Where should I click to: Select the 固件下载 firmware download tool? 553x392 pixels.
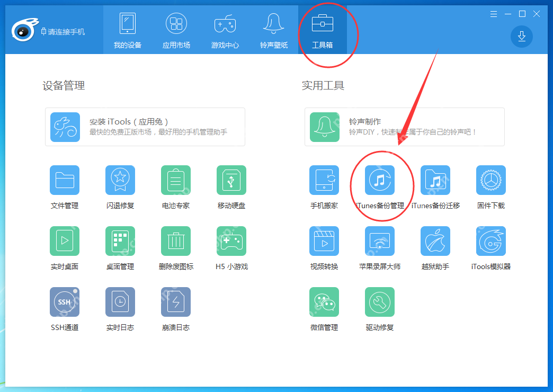click(x=490, y=180)
